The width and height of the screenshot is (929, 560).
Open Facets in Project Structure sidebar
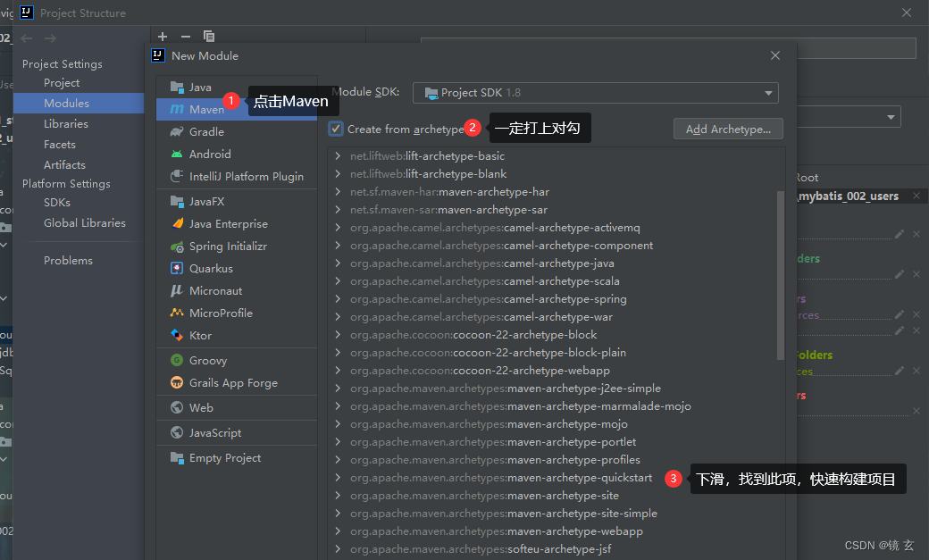[x=59, y=145]
